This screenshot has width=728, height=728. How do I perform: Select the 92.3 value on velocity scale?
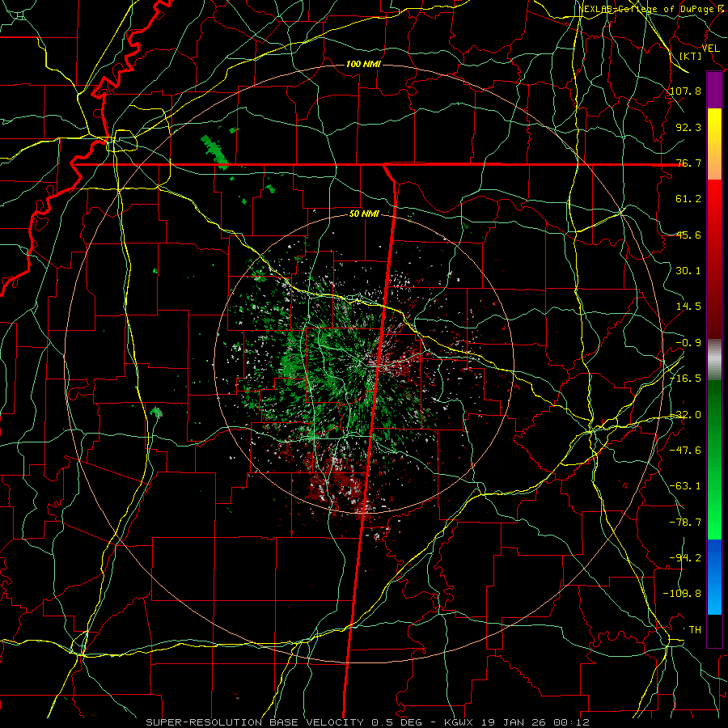point(688,127)
